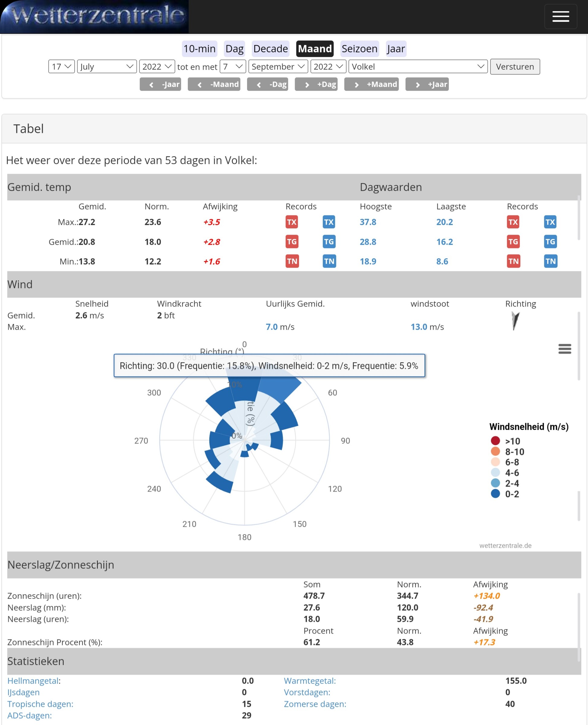The height and width of the screenshot is (725, 588).
Task: Toggle the >10 wind speed legend series
Action: 512,441
